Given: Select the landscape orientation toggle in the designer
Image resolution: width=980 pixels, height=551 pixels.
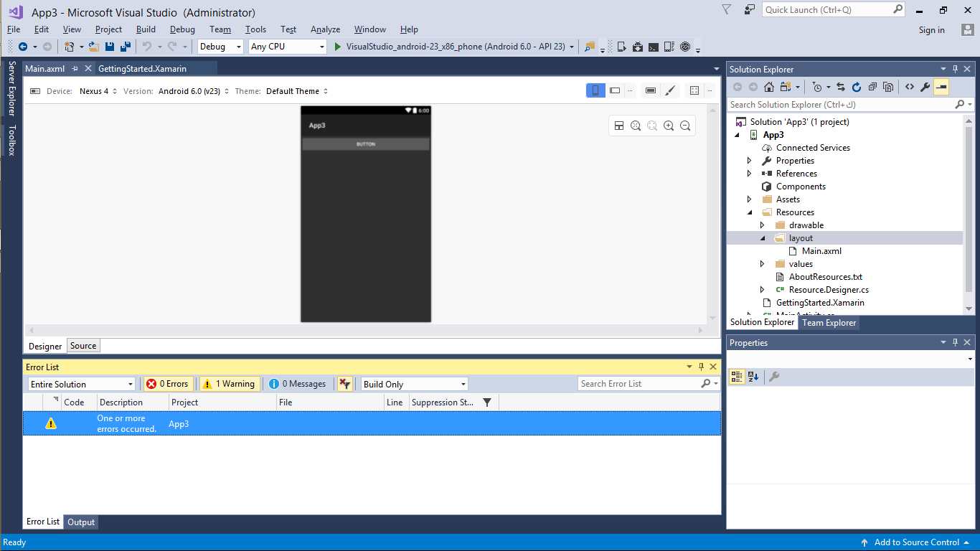Looking at the screenshot, I should click(x=615, y=90).
